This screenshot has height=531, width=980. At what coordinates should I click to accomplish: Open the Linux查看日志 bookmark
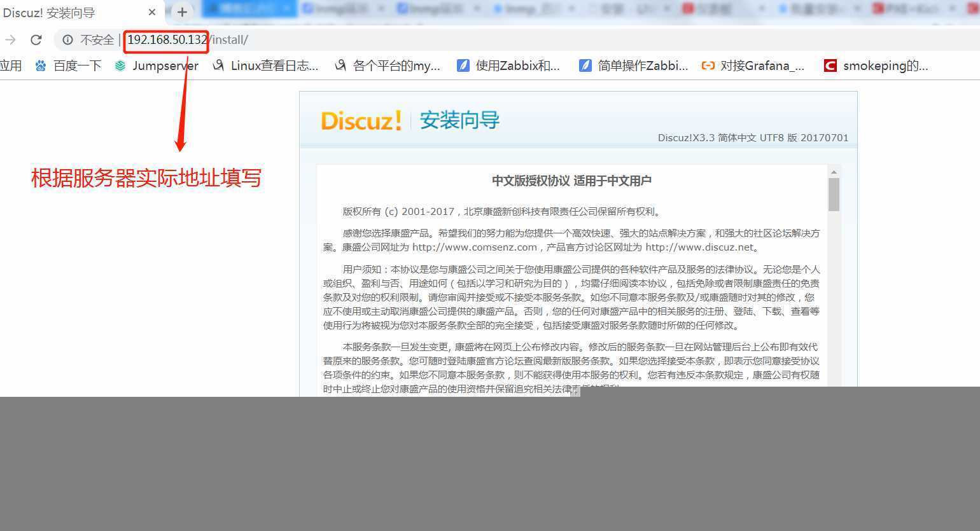266,66
